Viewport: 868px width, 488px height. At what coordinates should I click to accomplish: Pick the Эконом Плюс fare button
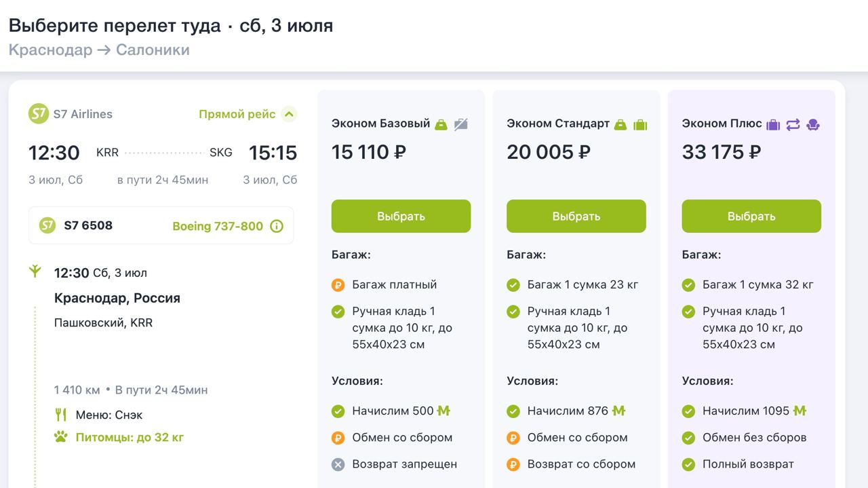tap(751, 216)
